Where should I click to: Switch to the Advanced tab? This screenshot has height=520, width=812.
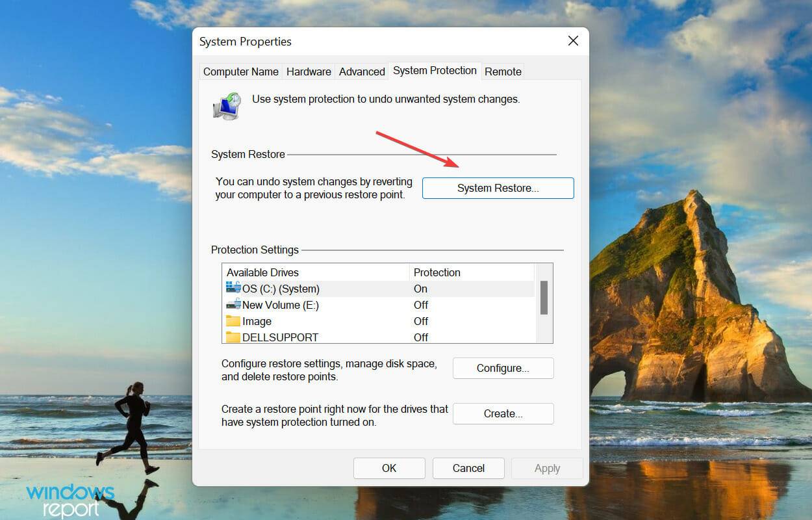click(361, 71)
